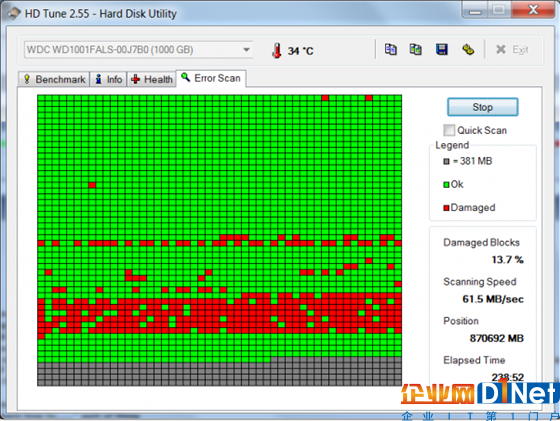560x421 pixels.
Task: Switch to the Benchmark tab
Action: pyautogui.click(x=54, y=79)
